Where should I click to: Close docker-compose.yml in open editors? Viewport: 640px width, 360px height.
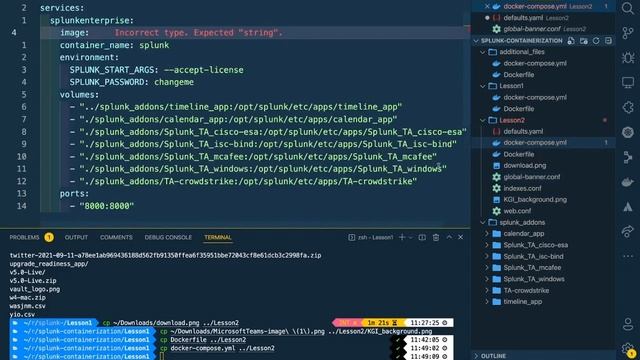487,7
